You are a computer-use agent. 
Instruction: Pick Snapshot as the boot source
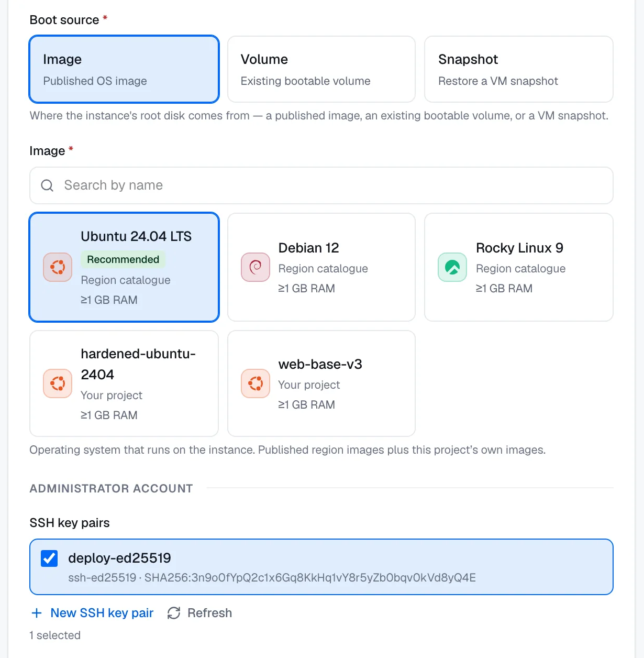click(519, 69)
